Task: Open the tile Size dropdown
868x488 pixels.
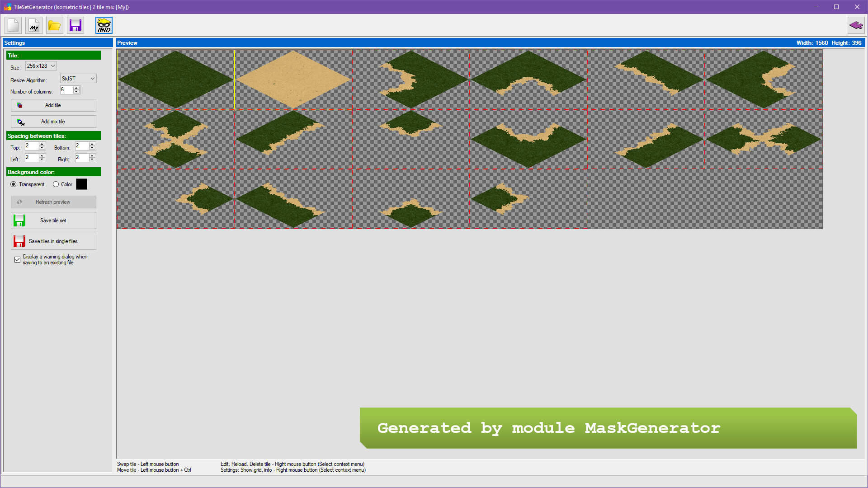Action: coord(40,66)
